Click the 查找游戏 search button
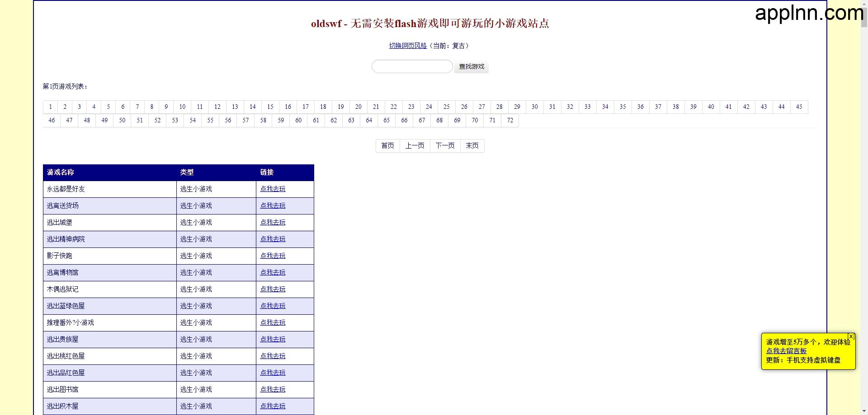 click(x=471, y=67)
